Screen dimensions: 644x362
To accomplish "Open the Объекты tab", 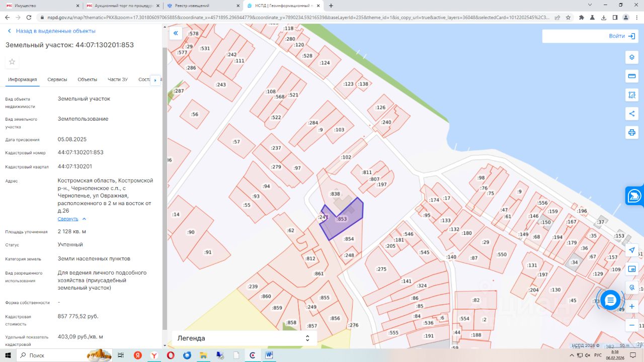I will click(88, 79).
